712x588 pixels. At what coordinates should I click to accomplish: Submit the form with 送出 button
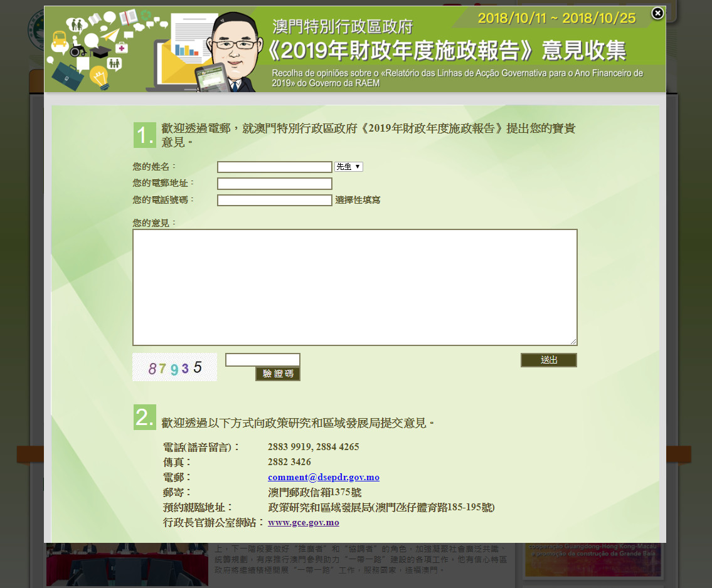click(x=548, y=360)
